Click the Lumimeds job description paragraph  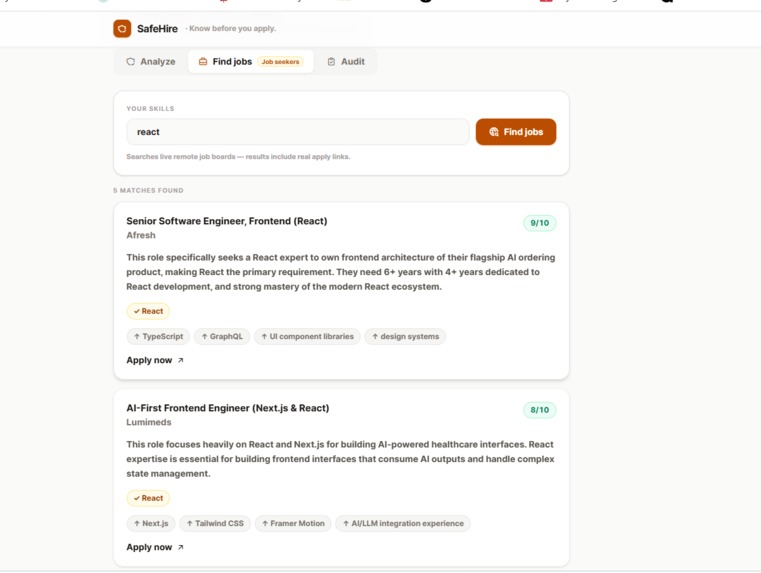point(340,459)
